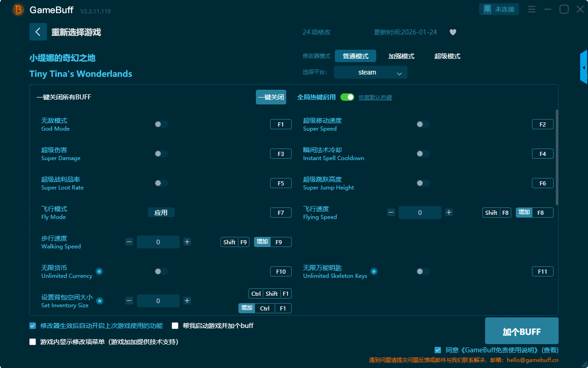588x368 pixels.
Task: Expand the blue side panel arrow
Action: (x=584, y=68)
